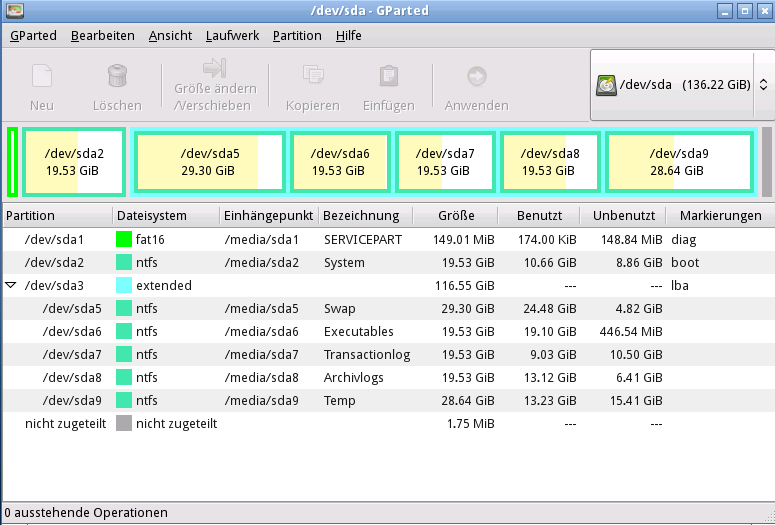Sort by the Markierungen column header
This screenshot has width=775, height=525.
coord(720,216)
